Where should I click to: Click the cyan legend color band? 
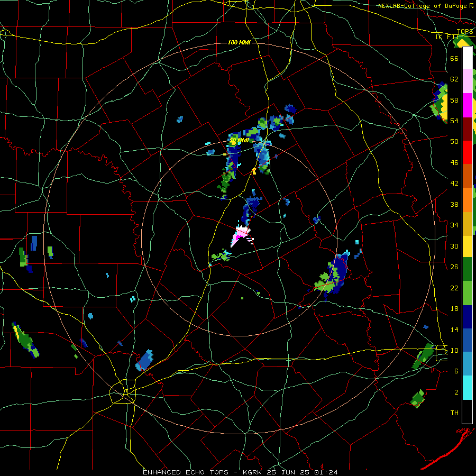click(x=467, y=388)
